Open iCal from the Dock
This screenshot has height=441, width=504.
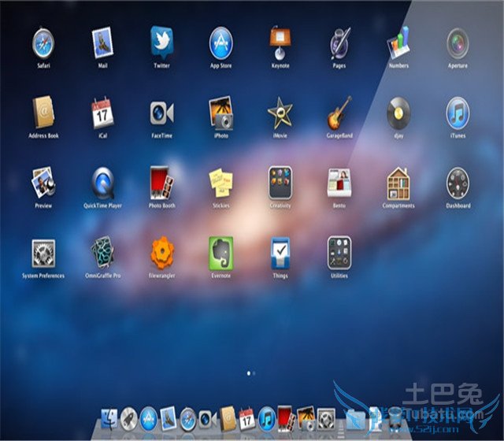246,417
